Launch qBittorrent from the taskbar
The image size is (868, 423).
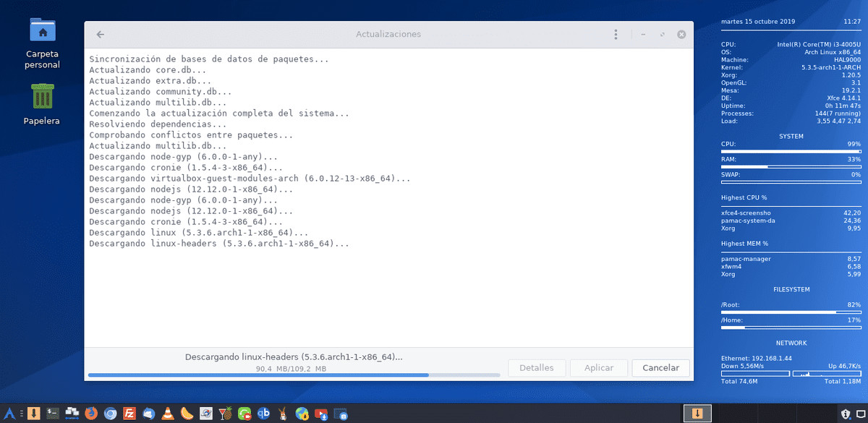pyautogui.click(x=264, y=414)
